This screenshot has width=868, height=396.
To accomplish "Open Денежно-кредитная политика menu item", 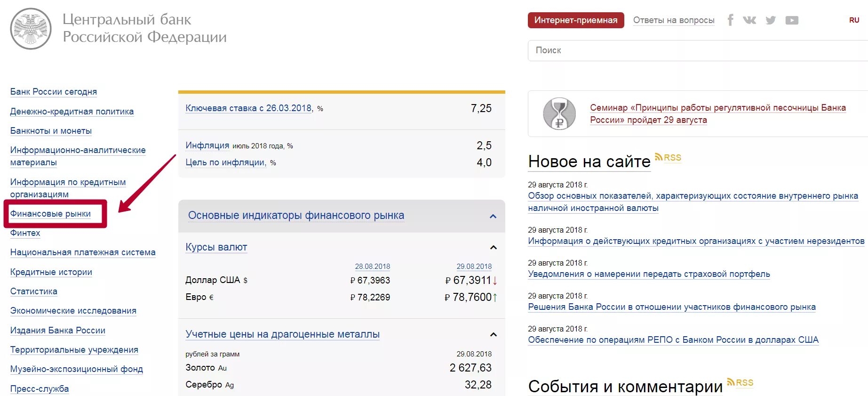I will (72, 112).
